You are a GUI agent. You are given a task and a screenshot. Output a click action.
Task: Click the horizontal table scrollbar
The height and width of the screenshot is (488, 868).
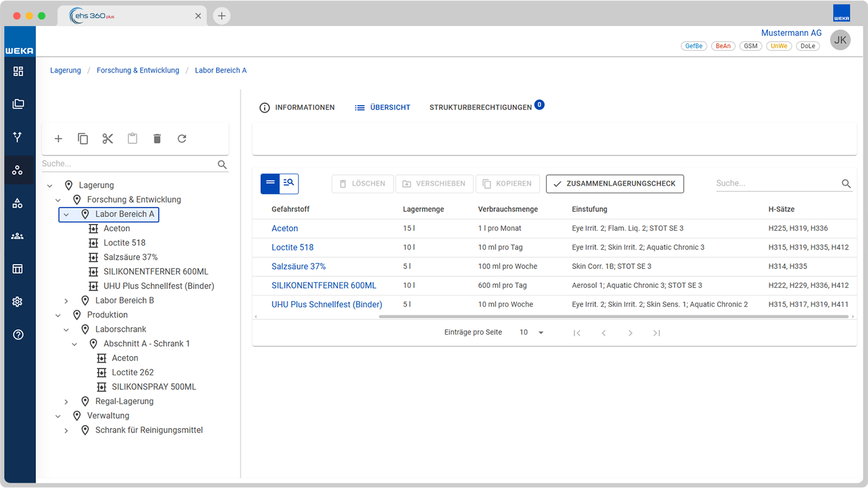[613, 317]
